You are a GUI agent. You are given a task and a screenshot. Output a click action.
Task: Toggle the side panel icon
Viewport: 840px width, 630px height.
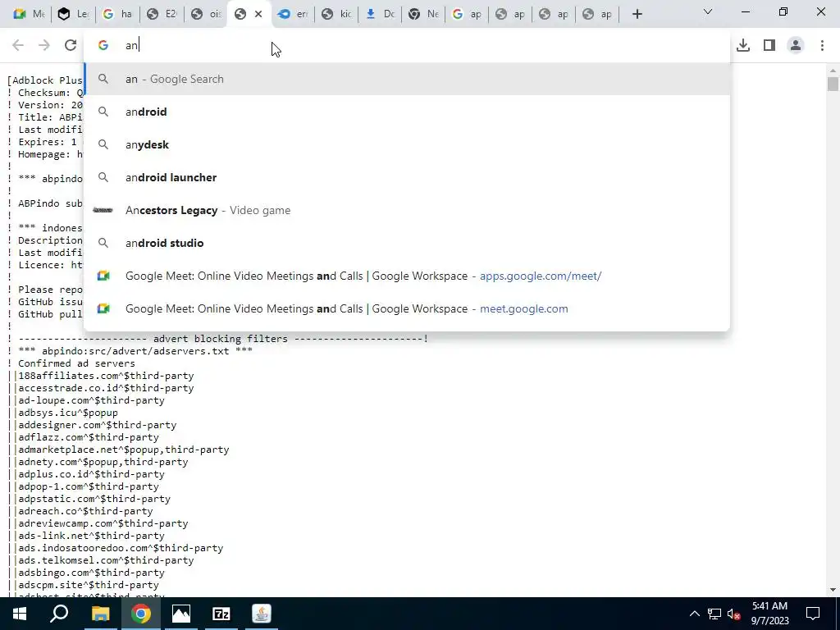pos(769,45)
